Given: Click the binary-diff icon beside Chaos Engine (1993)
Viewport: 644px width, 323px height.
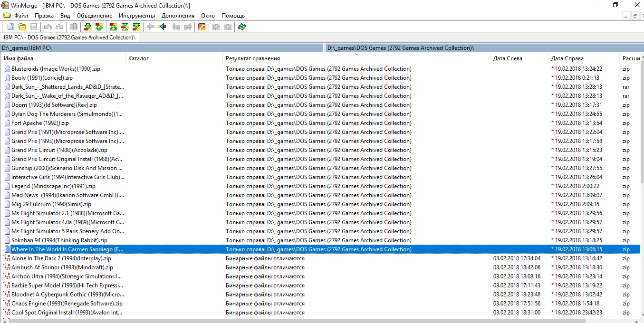Looking at the screenshot, I should click(x=7, y=304).
